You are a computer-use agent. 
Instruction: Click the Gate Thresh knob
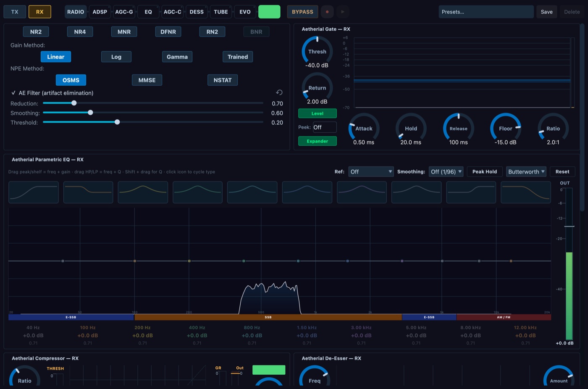click(x=317, y=51)
